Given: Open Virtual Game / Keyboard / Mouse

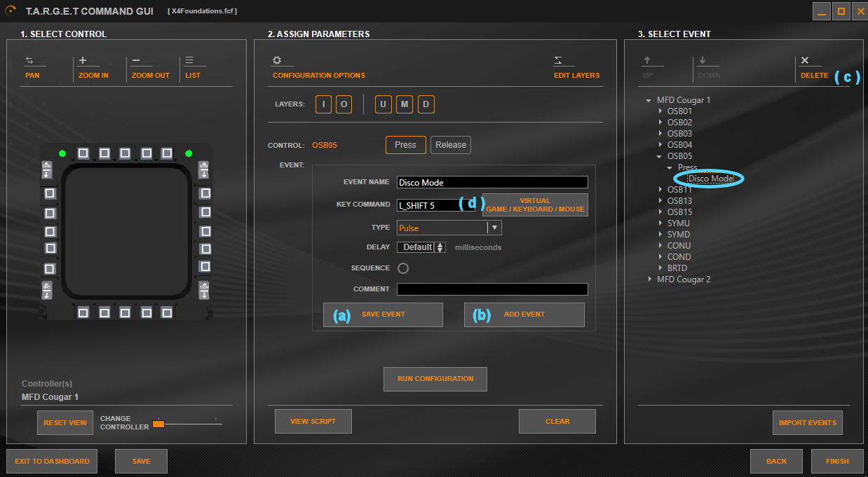Looking at the screenshot, I should click(535, 205).
